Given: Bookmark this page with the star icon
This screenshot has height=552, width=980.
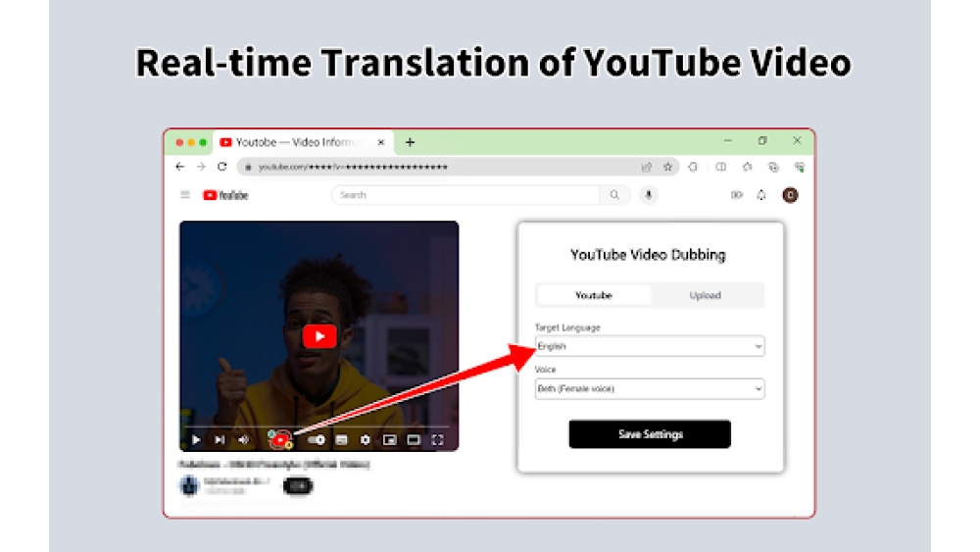Looking at the screenshot, I should pos(667,167).
